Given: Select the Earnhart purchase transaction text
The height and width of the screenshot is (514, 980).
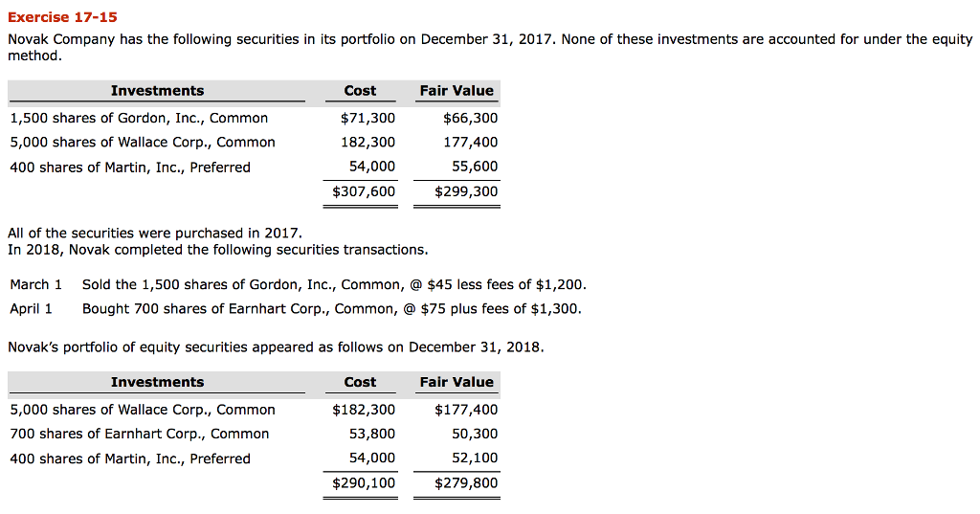Looking at the screenshot, I should click(x=332, y=309).
